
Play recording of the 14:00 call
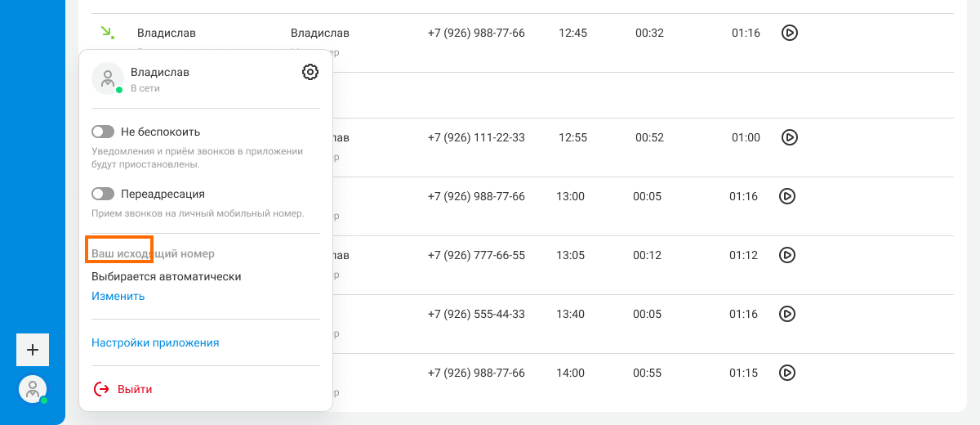tap(787, 373)
